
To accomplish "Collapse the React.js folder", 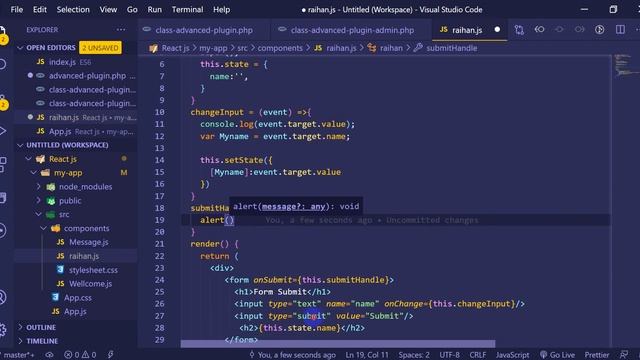I will point(29,159).
